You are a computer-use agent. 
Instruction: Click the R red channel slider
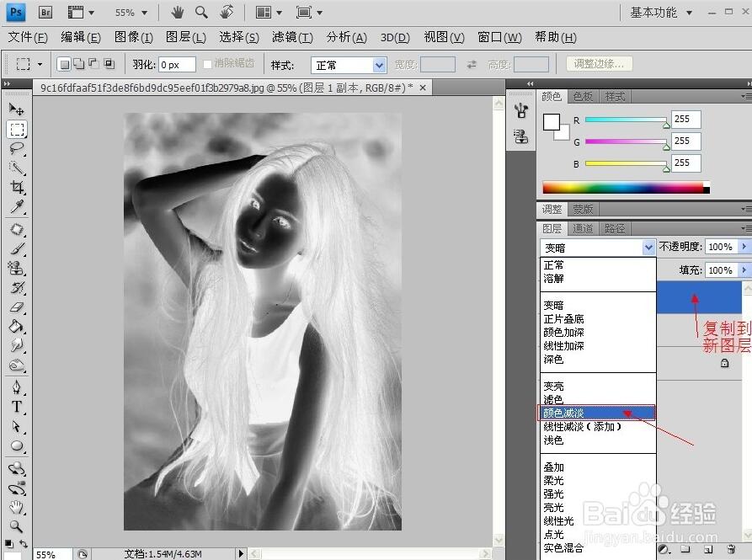click(627, 120)
